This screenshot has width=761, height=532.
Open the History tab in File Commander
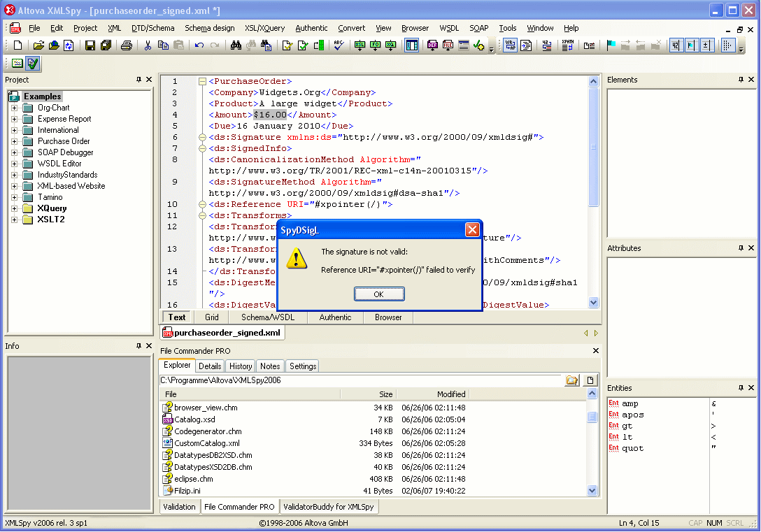(241, 366)
